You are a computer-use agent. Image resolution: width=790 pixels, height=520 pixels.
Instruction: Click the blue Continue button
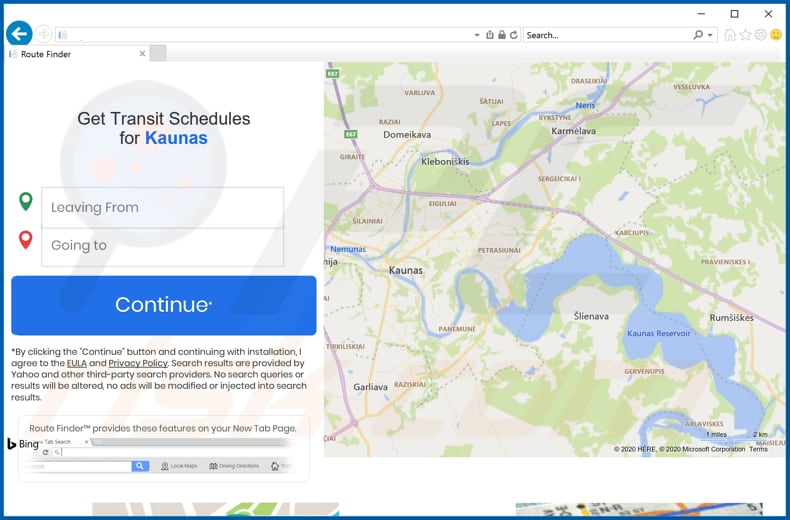164,305
